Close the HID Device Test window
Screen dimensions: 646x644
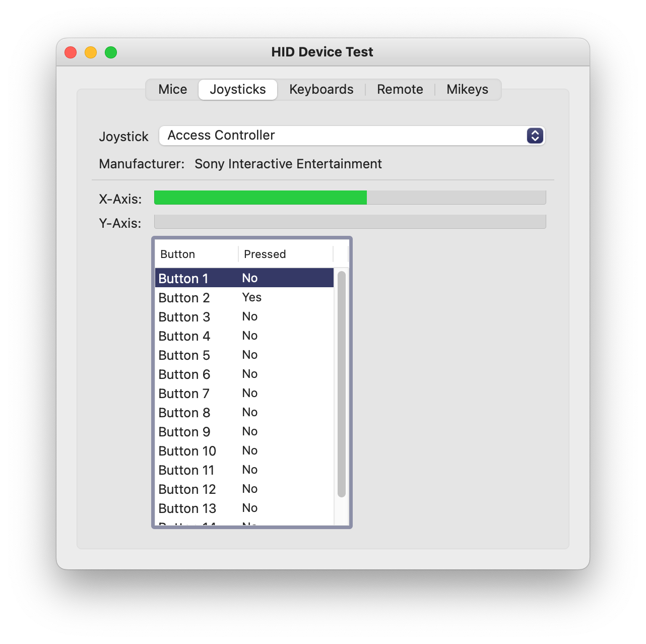pos(71,52)
